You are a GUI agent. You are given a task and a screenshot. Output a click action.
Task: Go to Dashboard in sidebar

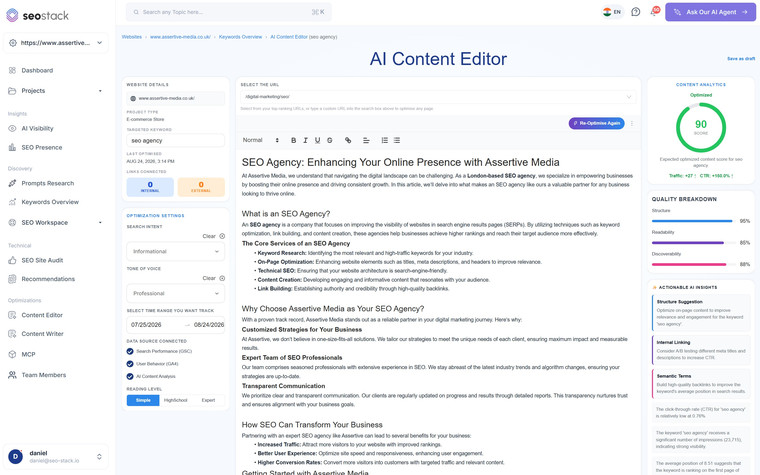37,70
